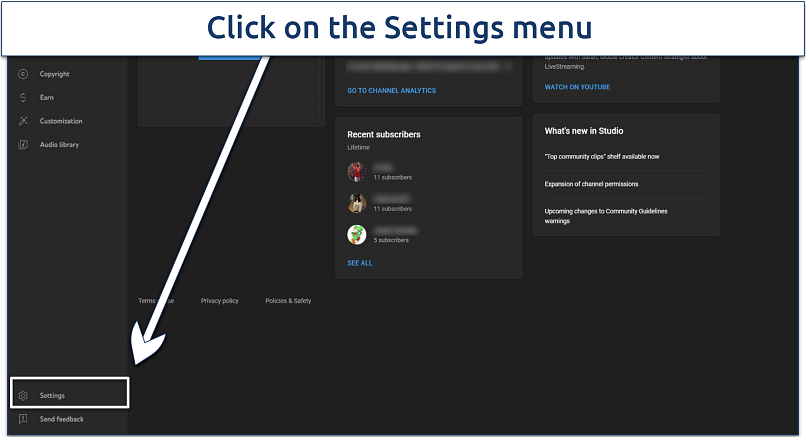Open "Top community clips" shelf news item
Viewport: 806px width, 437px height.
(601, 157)
